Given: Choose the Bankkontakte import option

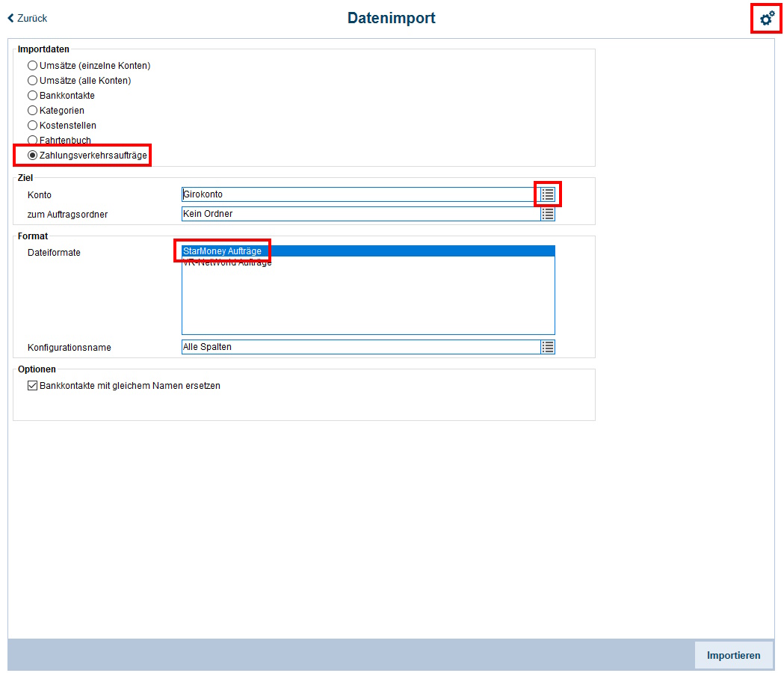Looking at the screenshot, I should click(x=32, y=96).
